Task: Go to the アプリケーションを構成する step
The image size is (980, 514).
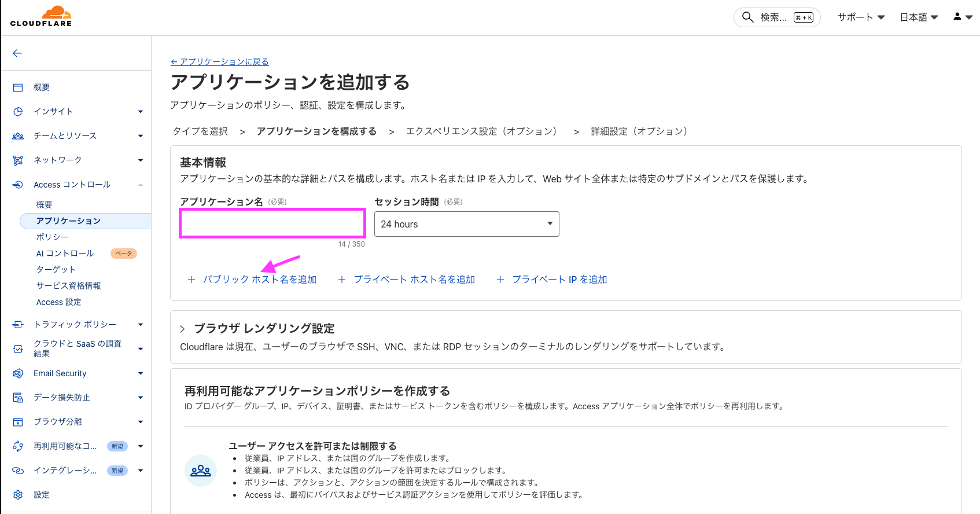Action: tap(316, 131)
